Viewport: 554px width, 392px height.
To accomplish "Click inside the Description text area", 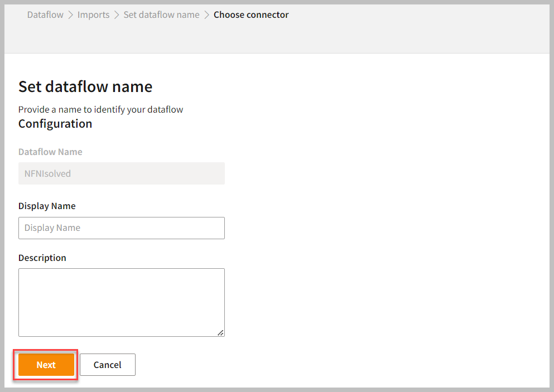I will coord(122,302).
